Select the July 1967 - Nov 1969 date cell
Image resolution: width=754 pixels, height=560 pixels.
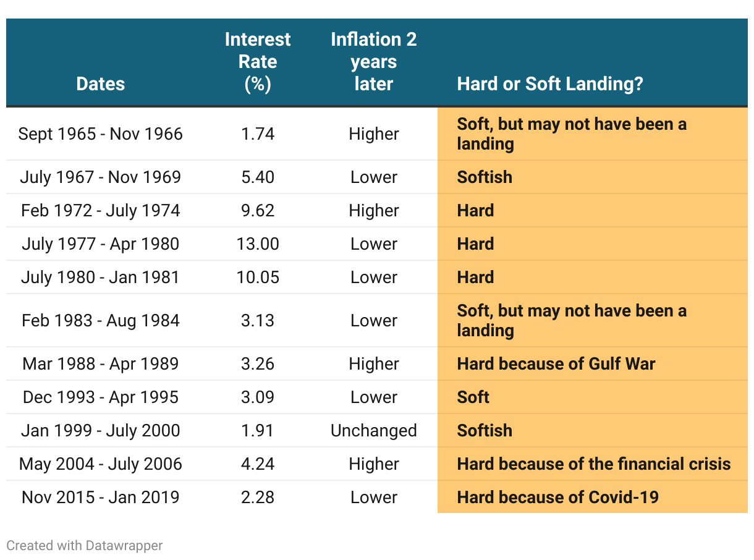pos(100,177)
